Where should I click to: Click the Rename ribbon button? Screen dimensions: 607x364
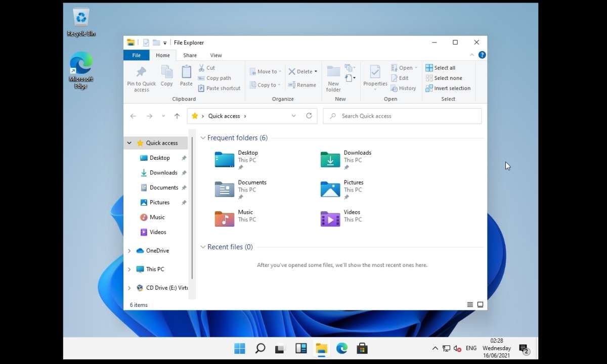302,85
